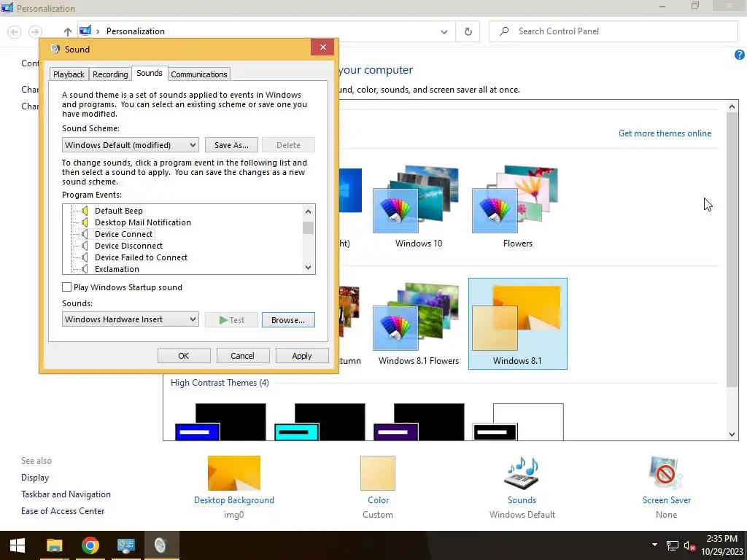Select the Windows 8.1 theme
The image size is (747, 560).
coord(517,324)
